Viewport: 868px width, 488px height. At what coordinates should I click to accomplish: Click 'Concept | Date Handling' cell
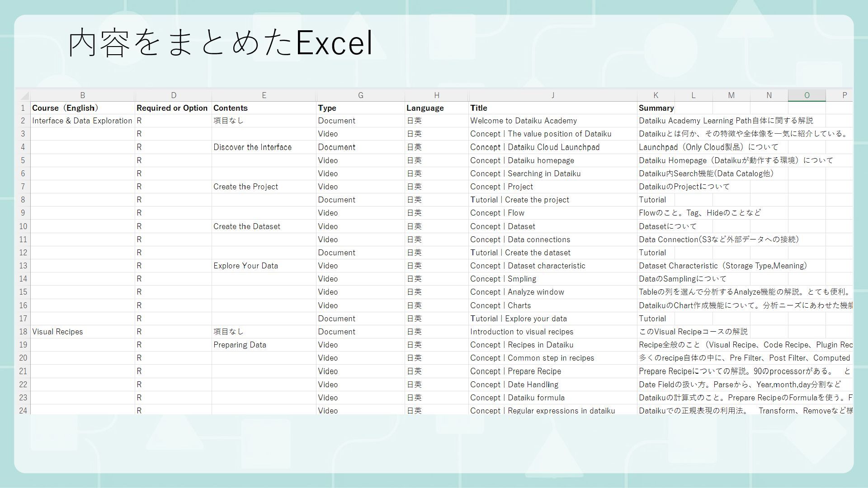click(553, 385)
